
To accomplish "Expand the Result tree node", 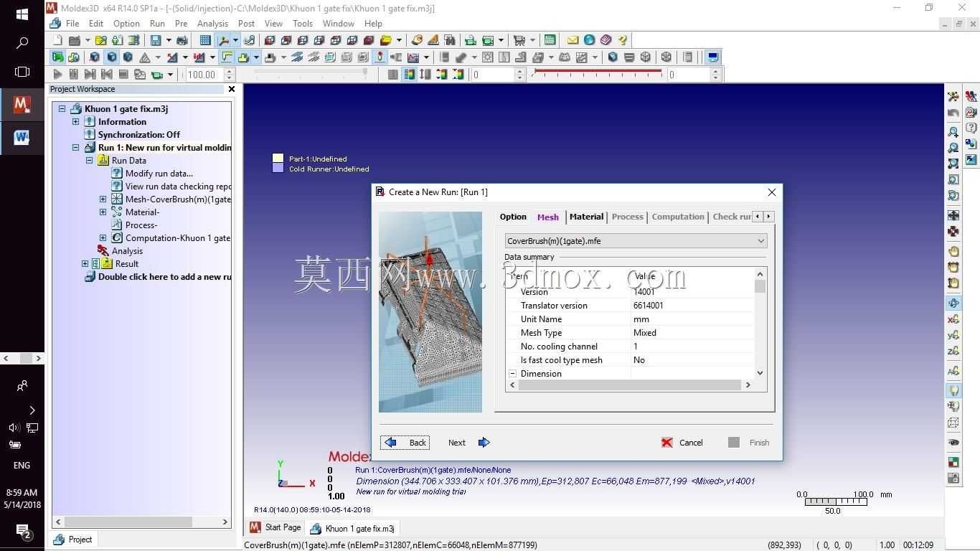I will click(x=85, y=264).
